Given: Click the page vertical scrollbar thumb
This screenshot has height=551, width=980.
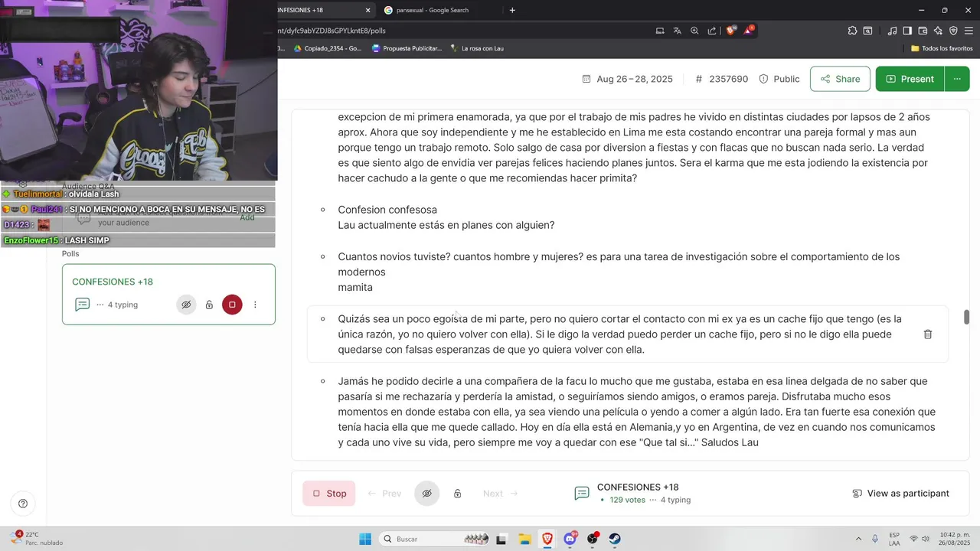Looking at the screenshot, I should point(966,317).
